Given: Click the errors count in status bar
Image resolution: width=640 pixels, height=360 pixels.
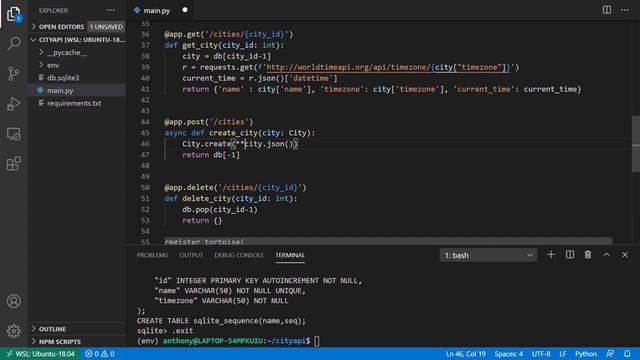Looking at the screenshot, I should (92, 354).
